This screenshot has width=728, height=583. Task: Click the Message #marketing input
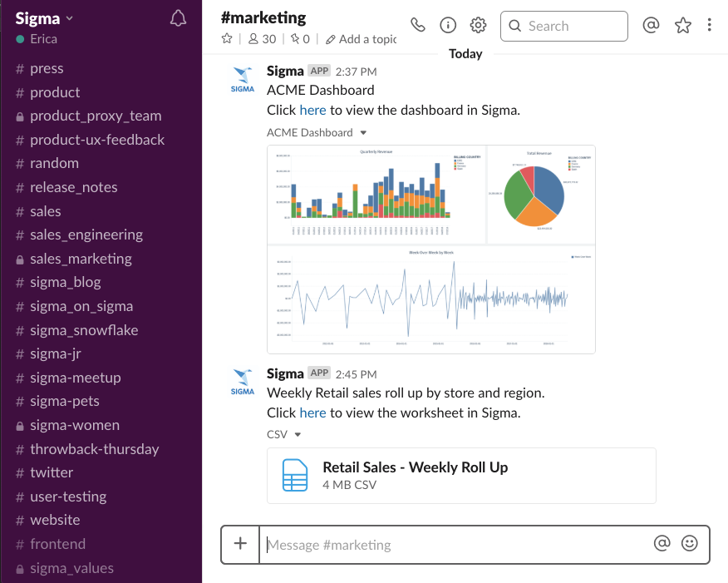tap(455, 545)
